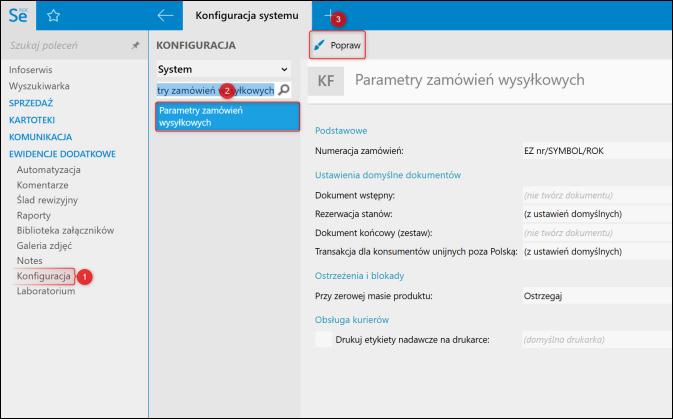Enable Drukuj etykiety nadawcze na drukarce checkbox
Image resolution: width=673 pixels, height=419 pixels.
323,340
